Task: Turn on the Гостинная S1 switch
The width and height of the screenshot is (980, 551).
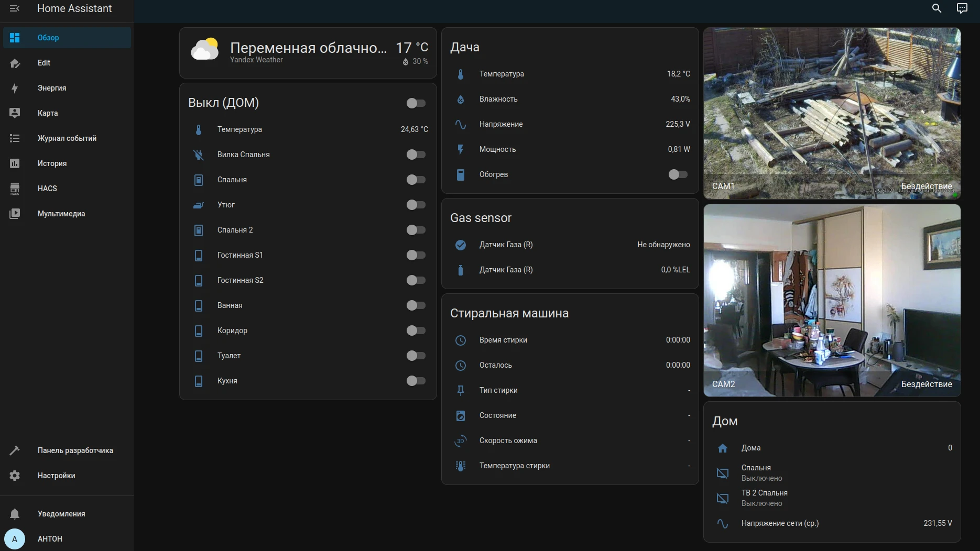Action: [416, 255]
